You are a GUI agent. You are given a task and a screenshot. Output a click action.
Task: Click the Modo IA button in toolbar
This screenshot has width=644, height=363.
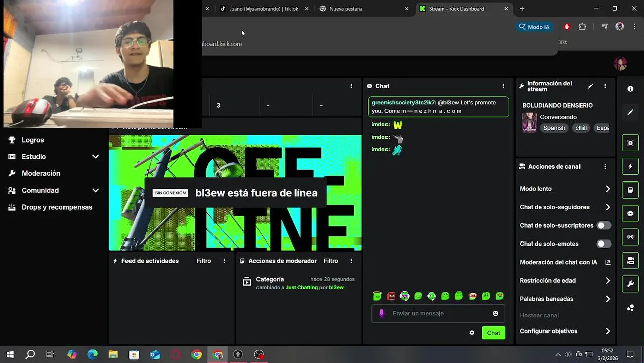(x=535, y=27)
